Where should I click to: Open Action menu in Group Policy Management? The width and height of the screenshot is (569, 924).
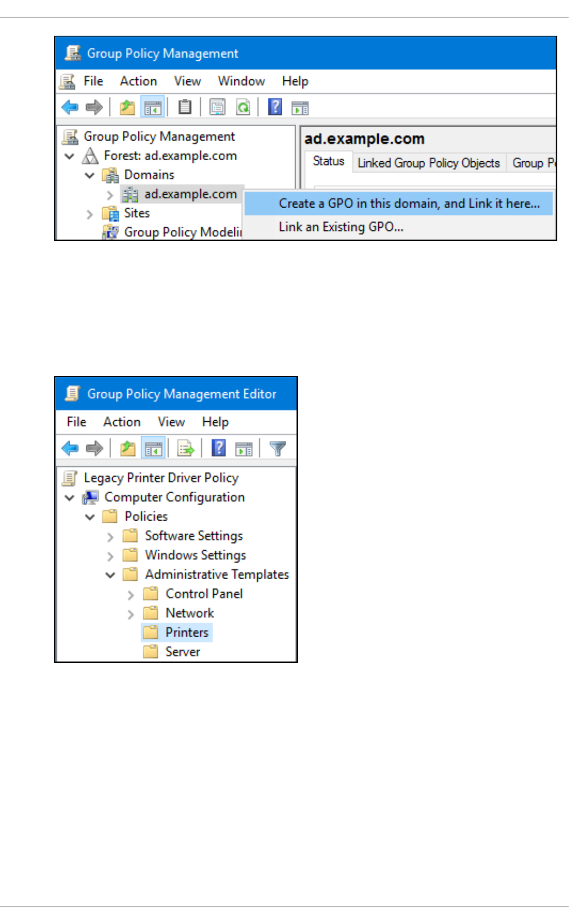click(138, 81)
